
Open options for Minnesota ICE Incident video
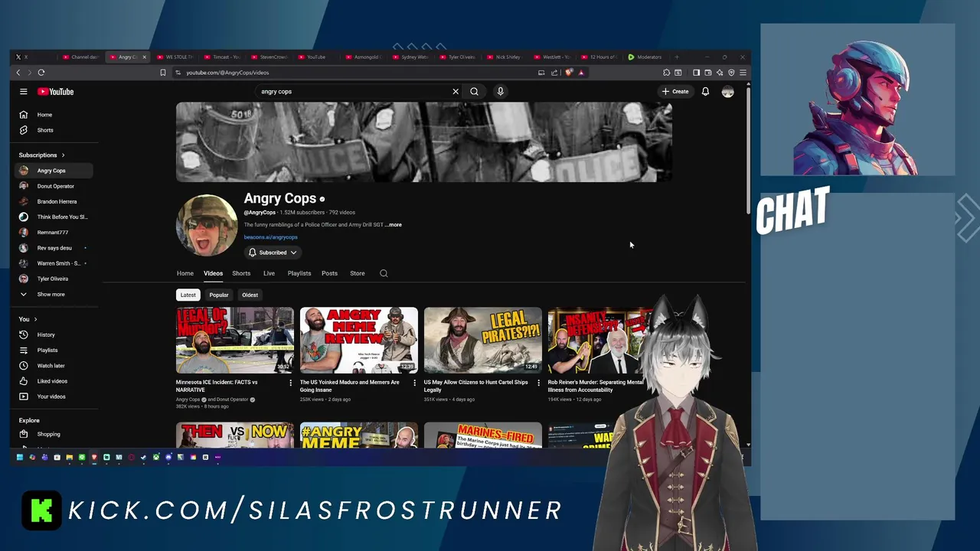[x=290, y=383]
